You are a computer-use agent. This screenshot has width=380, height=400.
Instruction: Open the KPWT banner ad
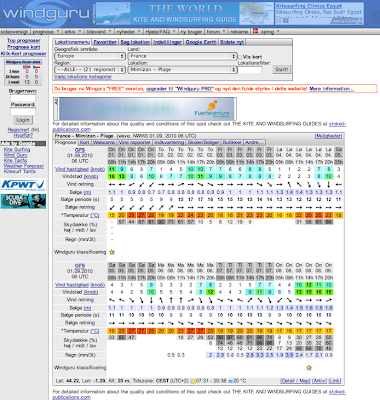tap(23, 185)
